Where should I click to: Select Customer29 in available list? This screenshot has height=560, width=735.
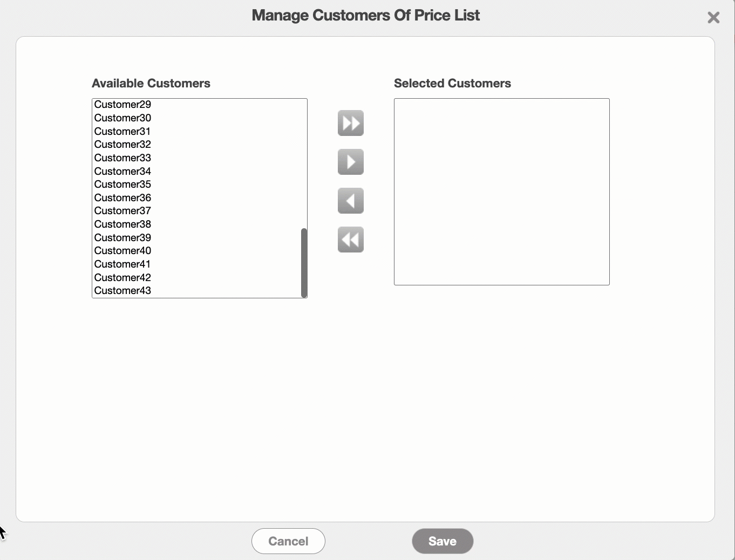[x=122, y=105]
